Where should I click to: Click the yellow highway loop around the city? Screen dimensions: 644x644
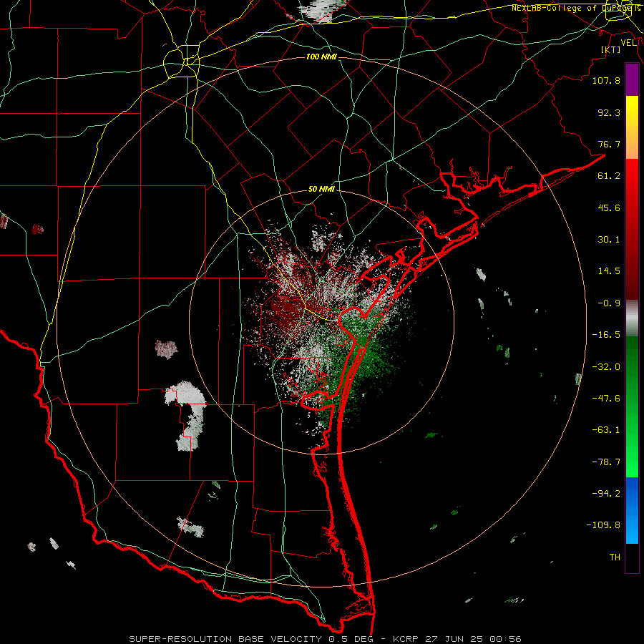tap(181, 63)
